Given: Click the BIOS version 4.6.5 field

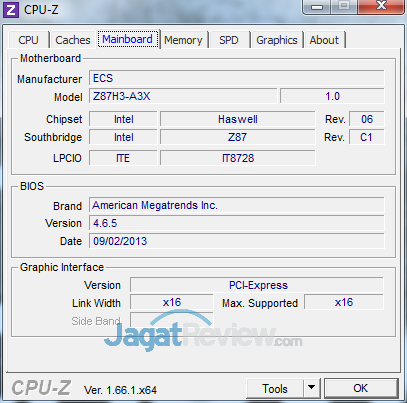Looking at the screenshot, I should [x=236, y=223].
